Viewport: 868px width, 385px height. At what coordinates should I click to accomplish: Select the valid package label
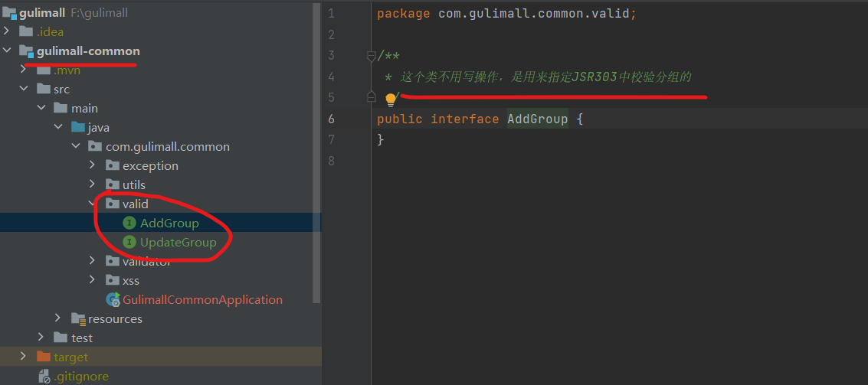pyautogui.click(x=136, y=204)
